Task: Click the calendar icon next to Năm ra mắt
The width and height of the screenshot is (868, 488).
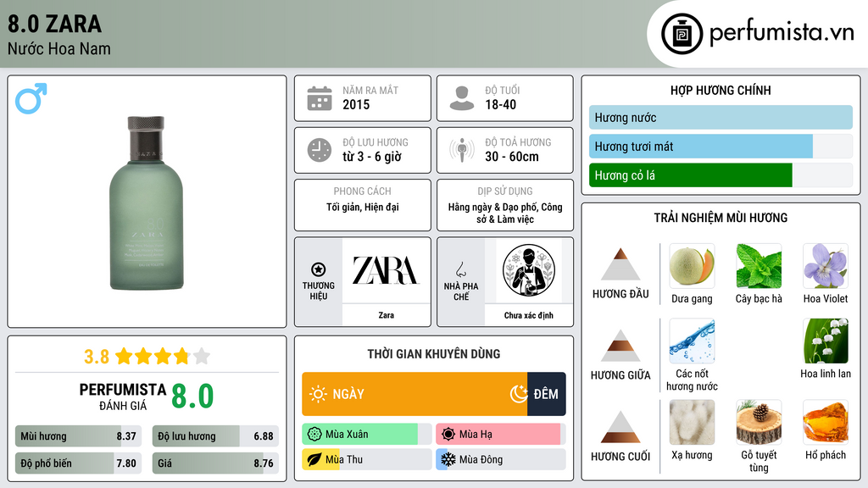Action: coord(320,98)
